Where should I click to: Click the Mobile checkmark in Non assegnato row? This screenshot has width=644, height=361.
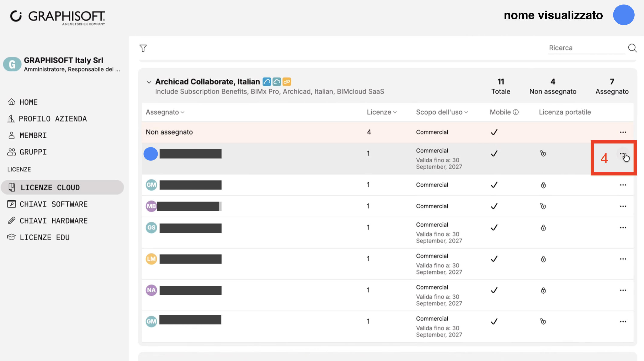494,132
